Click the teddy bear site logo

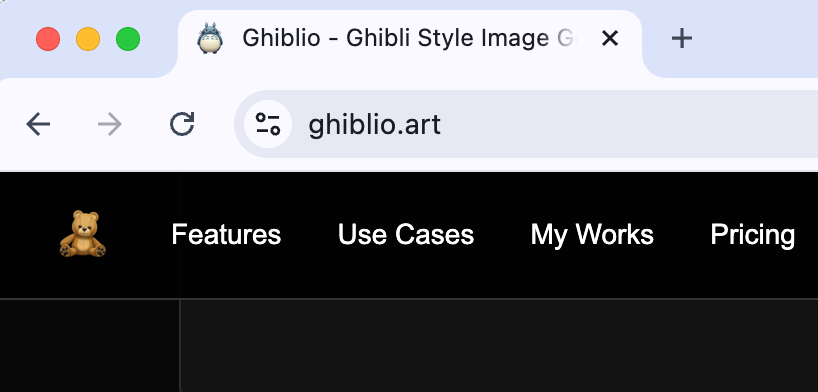(x=83, y=234)
